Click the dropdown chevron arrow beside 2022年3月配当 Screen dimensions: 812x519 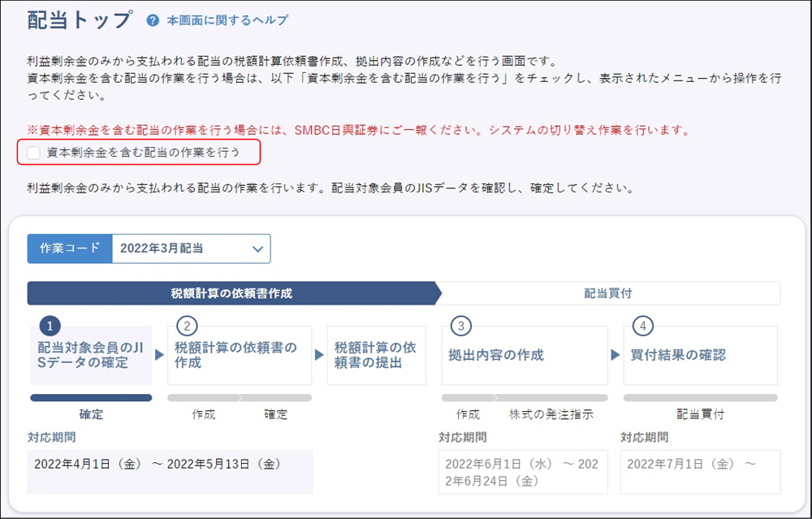257,249
